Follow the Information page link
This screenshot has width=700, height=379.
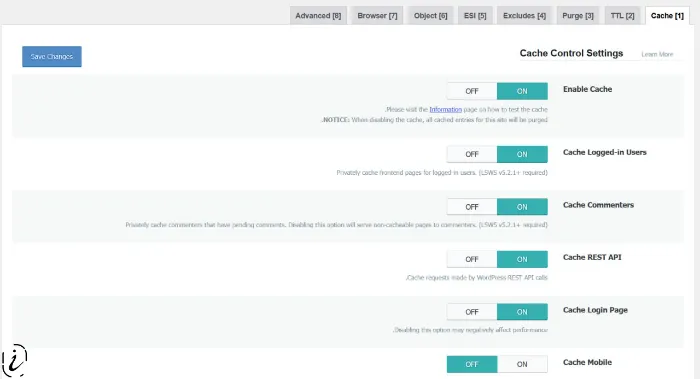pyautogui.click(x=446, y=109)
